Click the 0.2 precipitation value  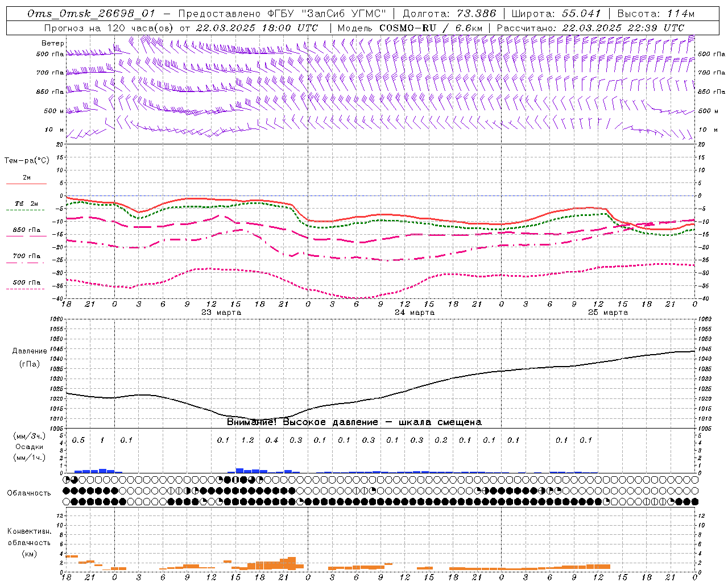point(441,440)
